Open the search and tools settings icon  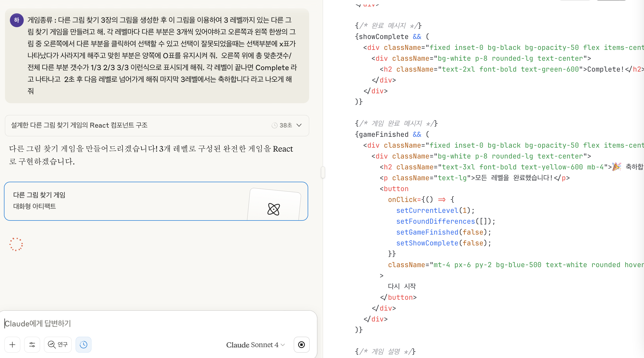pyautogui.click(x=32, y=345)
